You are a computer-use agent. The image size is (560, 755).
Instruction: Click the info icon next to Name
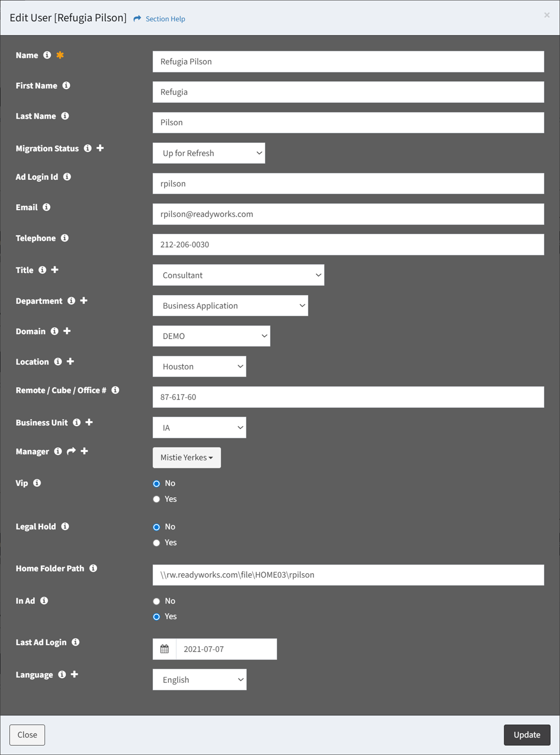[x=47, y=55]
